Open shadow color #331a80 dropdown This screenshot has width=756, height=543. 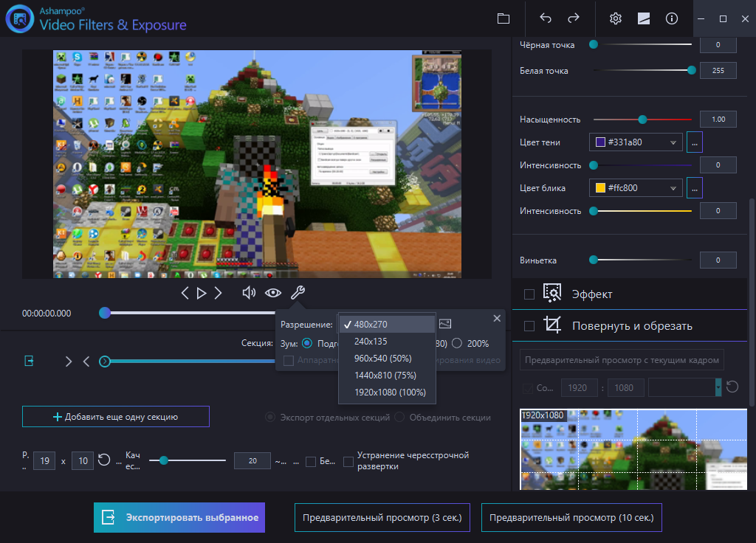(636, 142)
